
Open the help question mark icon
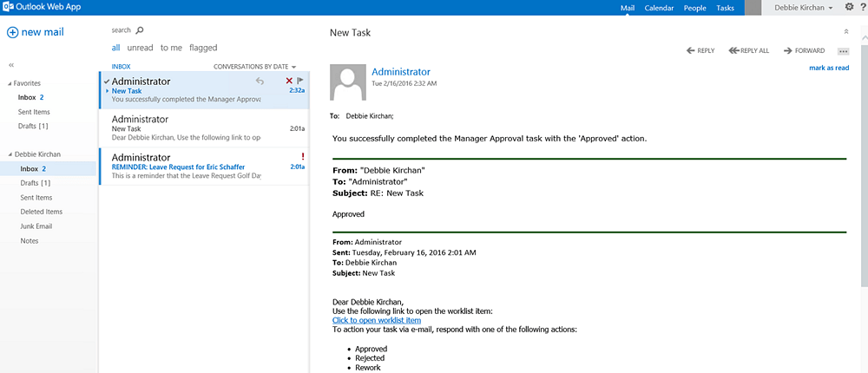(x=864, y=7)
